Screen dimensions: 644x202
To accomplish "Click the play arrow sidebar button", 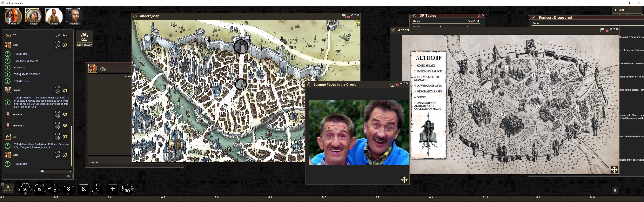I will [x=615, y=191].
